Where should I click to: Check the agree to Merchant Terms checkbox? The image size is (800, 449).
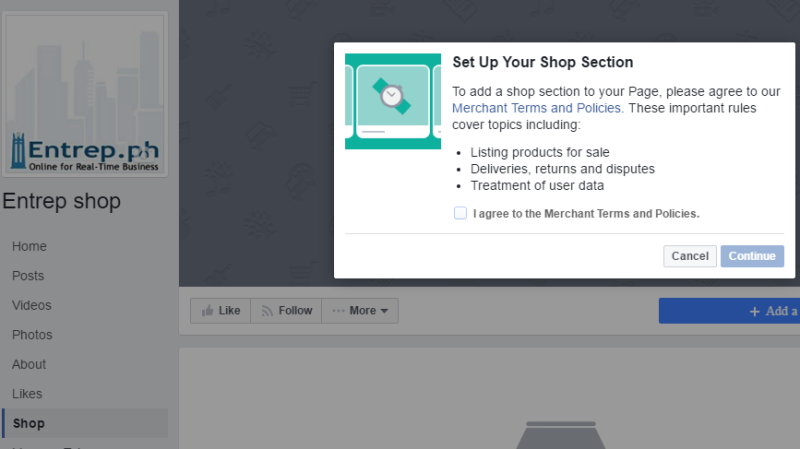(460, 213)
